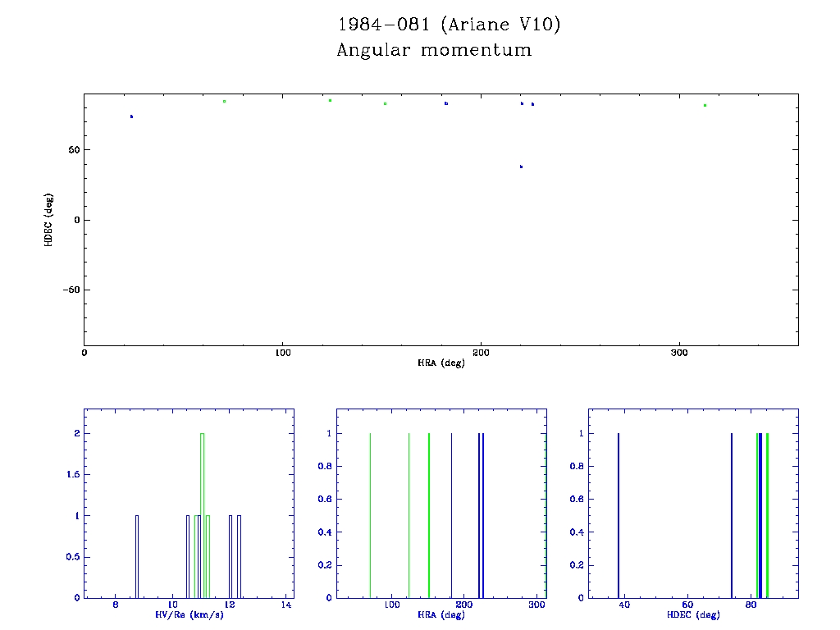Click the vertical "HDEC (deg)" label of the scatter plot
Screen dimensions: 840x630
[x=48, y=220]
